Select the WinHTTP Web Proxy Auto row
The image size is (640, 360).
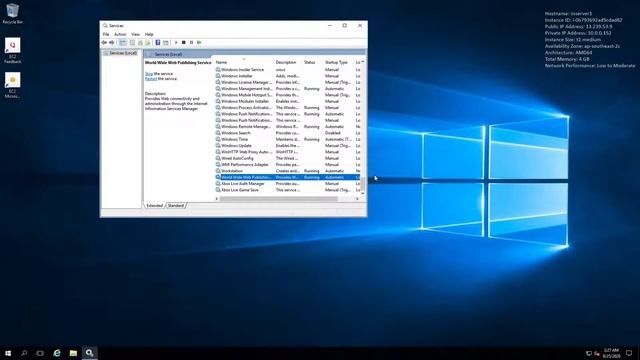[x=287, y=152]
